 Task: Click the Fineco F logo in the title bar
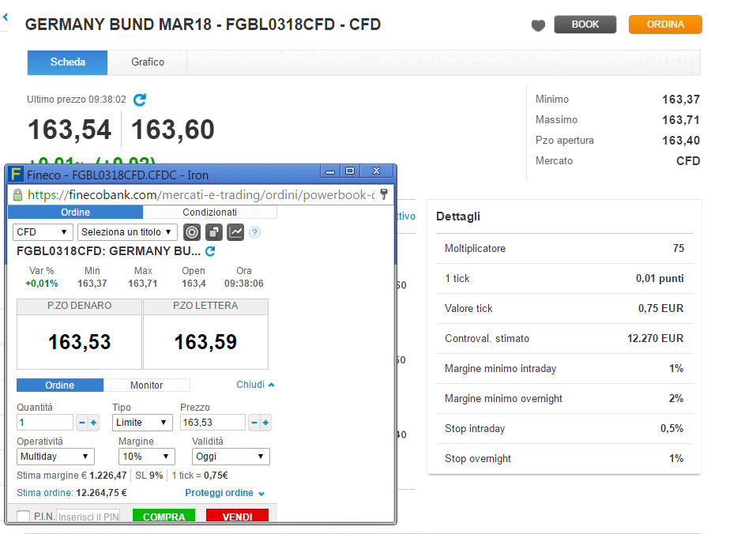click(16, 174)
